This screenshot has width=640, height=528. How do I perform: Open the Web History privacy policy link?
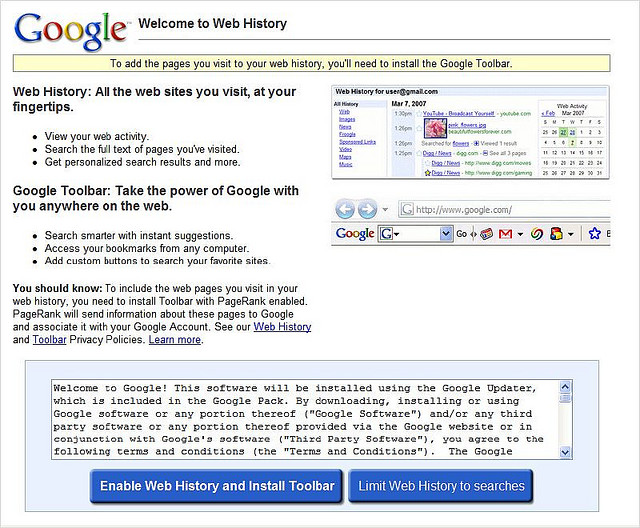(x=282, y=327)
